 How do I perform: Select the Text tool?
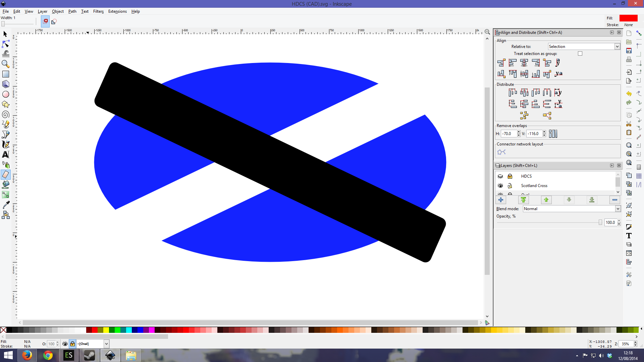point(5,155)
